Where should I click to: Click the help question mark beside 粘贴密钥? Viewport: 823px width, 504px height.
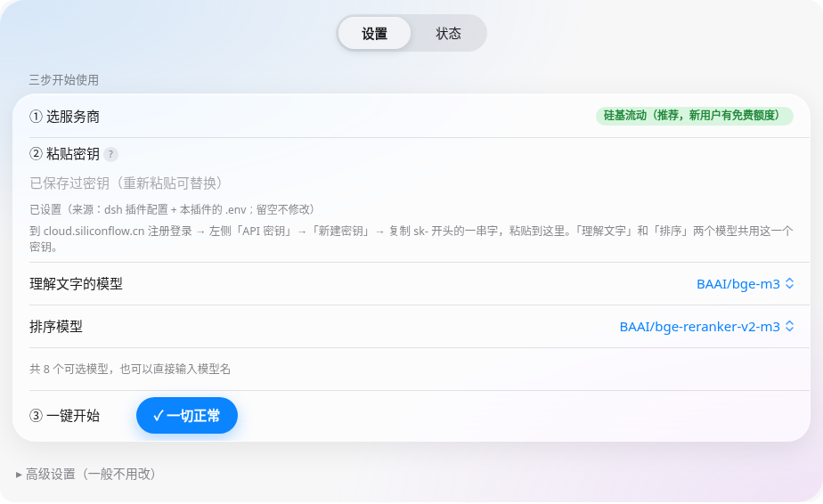110,154
